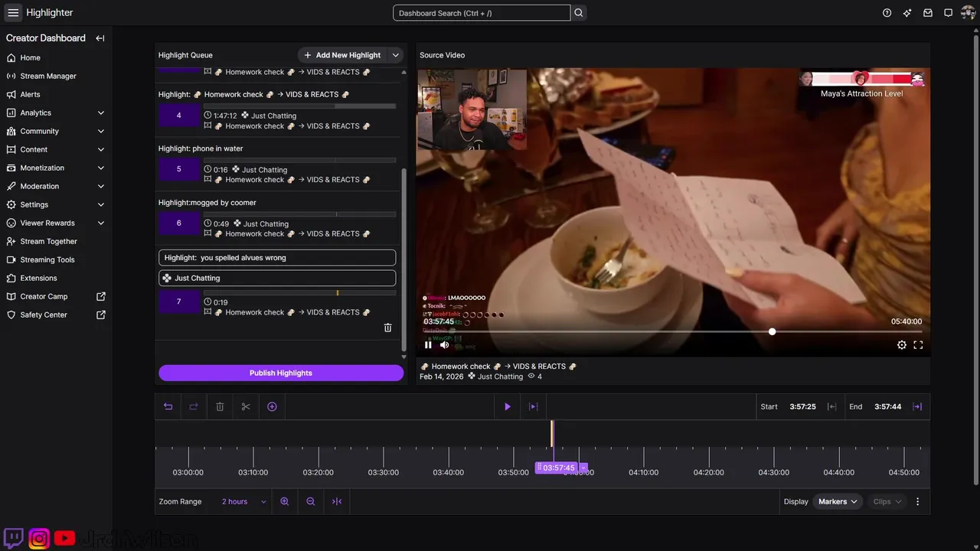Select highlight 5 phone in water
Image resolution: width=980 pixels, height=551 pixels.
click(x=179, y=169)
